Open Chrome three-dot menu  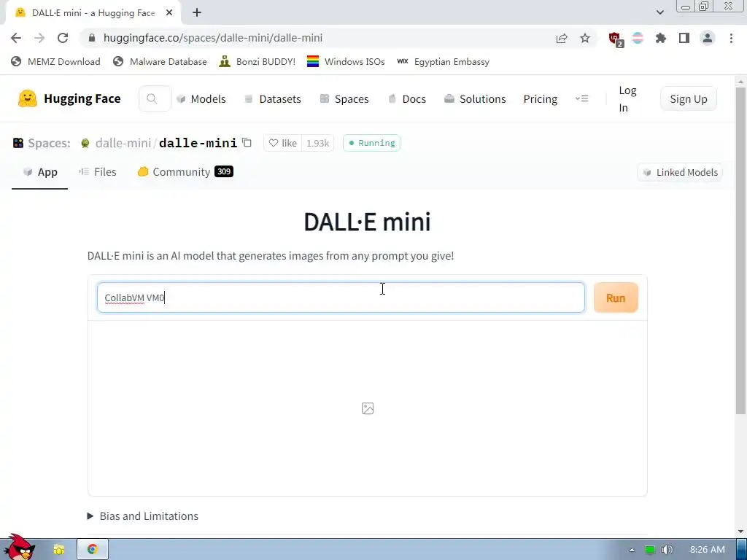pos(731,38)
